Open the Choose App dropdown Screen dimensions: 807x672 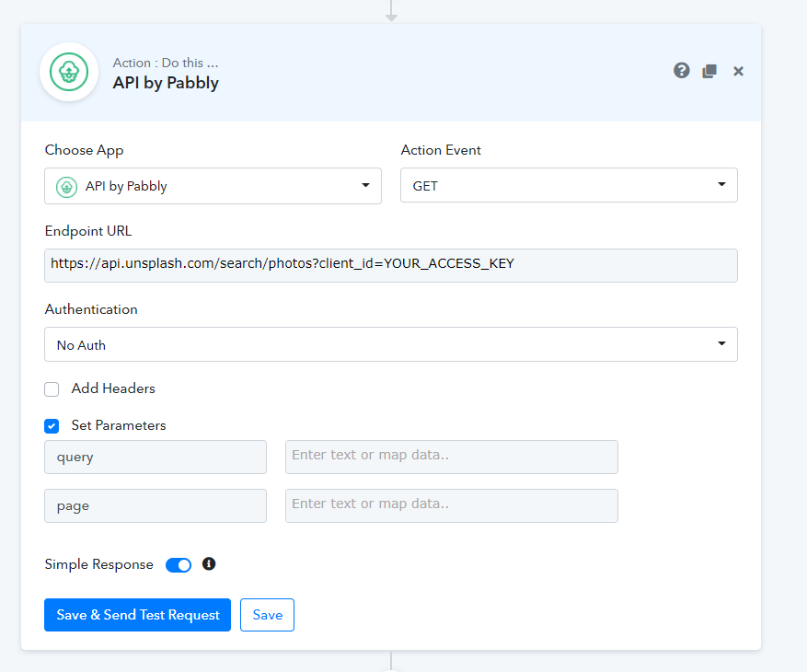213,186
